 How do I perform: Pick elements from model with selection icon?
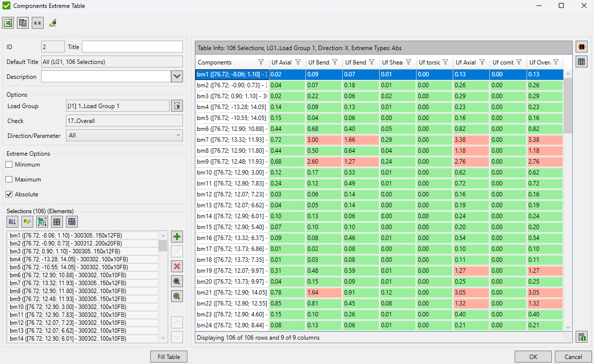(x=42, y=222)
